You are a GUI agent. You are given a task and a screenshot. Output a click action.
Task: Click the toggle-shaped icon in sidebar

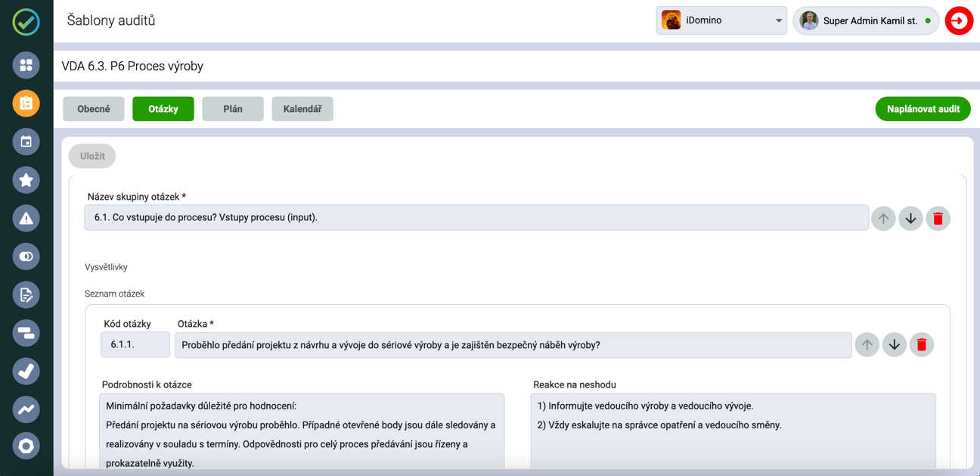point(26,257)
